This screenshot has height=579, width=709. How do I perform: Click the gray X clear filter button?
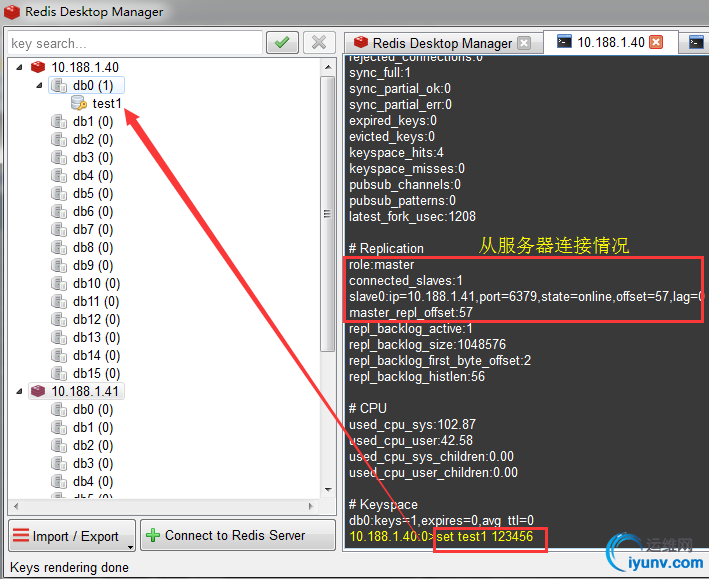pyautogui.click(x=319, y=43)
